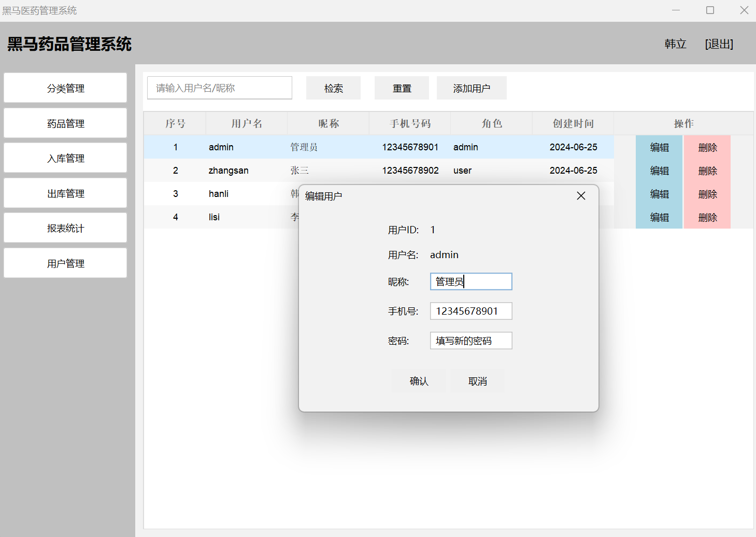This screenshot has width=756, height=537.
Task: Click the 密码 new password field
Action: 470,341
